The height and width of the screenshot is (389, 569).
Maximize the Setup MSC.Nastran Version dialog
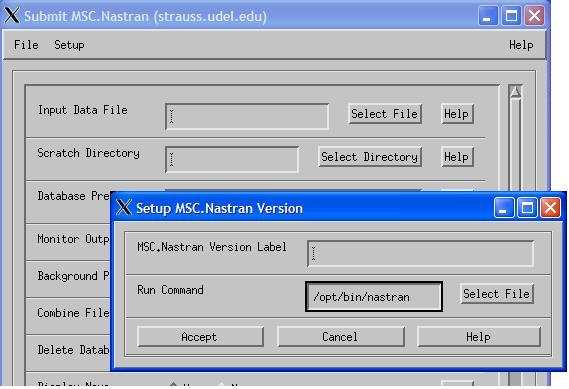[x=527, y=208]
